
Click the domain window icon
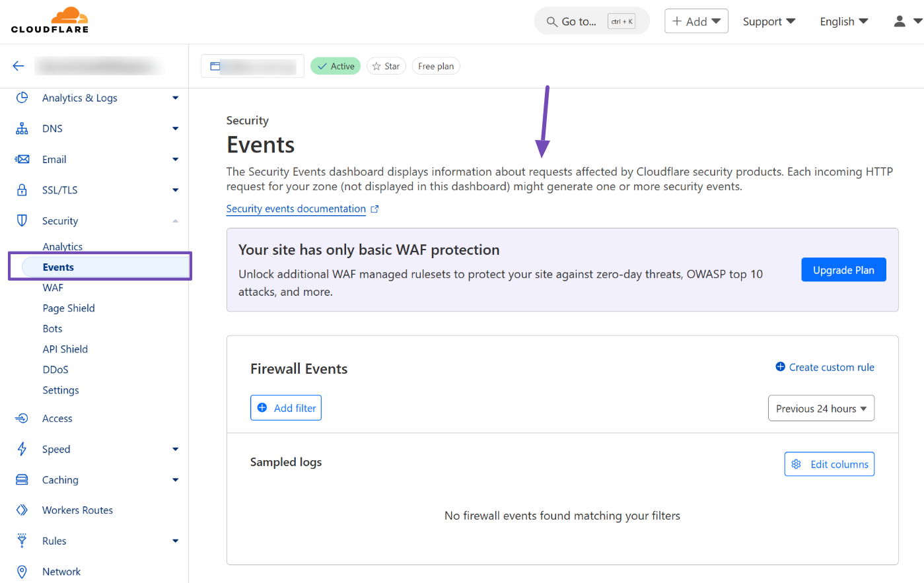(x=215, y=66)
